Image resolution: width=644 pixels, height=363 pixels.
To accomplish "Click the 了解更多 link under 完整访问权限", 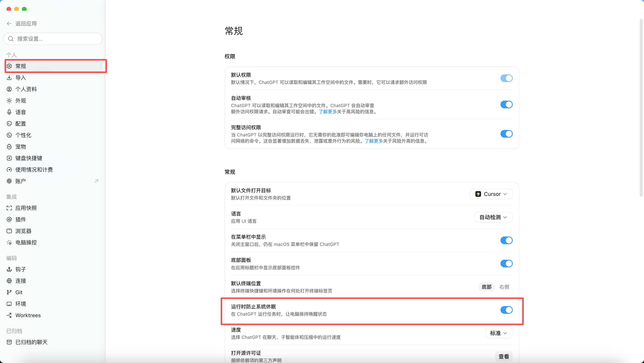I will click(x=374, y=141).
